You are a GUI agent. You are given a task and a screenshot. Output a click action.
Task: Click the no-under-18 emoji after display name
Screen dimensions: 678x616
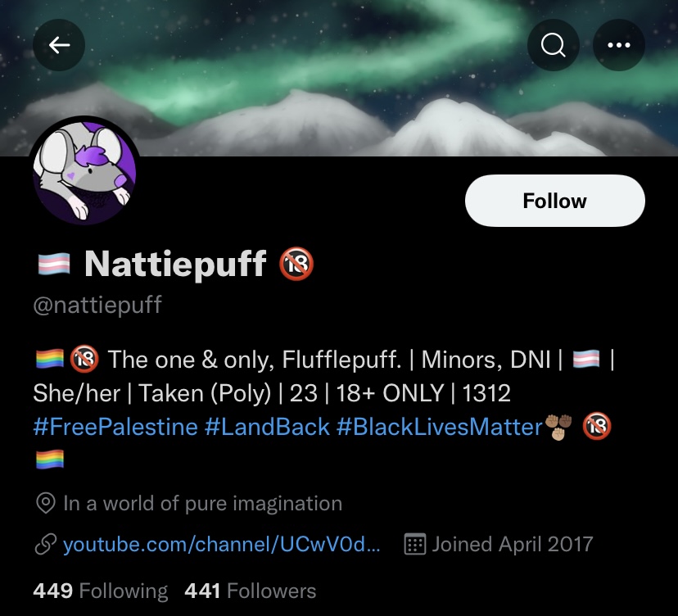click(296, 264)
